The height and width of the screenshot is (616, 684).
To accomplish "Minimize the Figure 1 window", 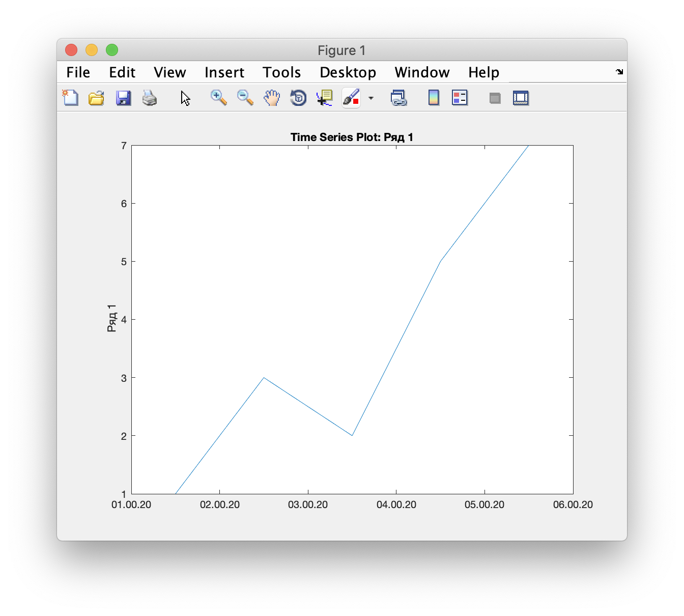I will (x=92, y=50).
